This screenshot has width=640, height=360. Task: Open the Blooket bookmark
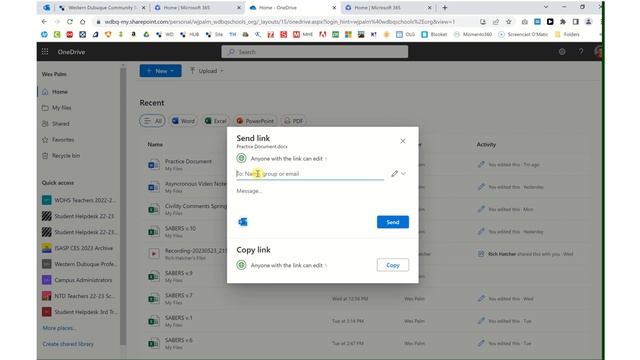pos(434,34)
